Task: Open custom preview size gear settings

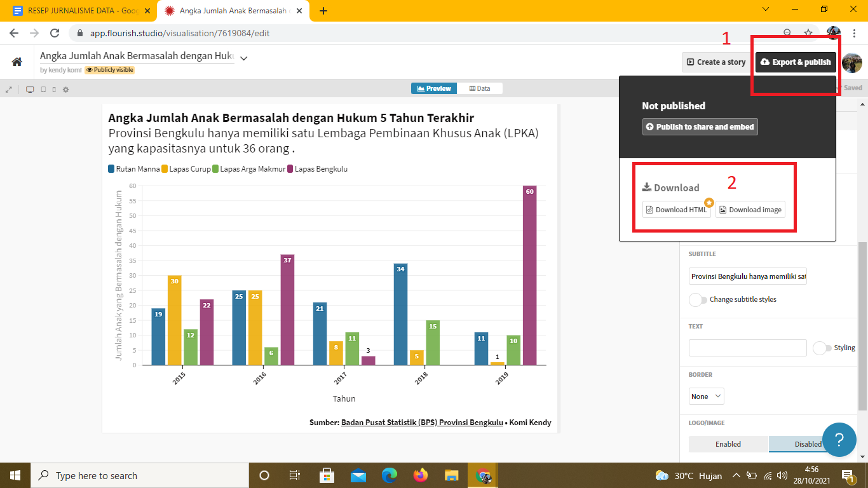Action: [65, 90]
